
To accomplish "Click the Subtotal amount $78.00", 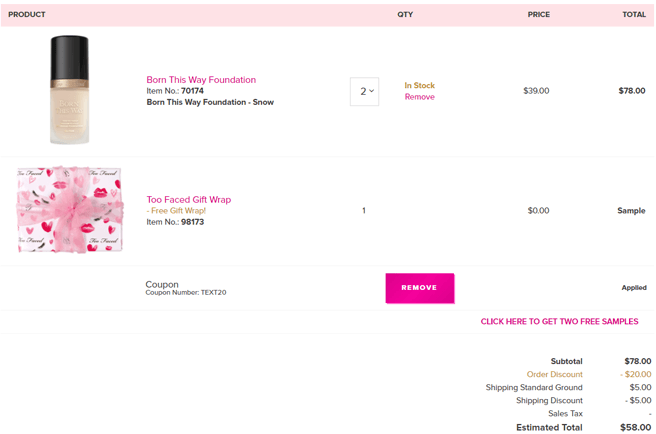I will click(638, 361).
